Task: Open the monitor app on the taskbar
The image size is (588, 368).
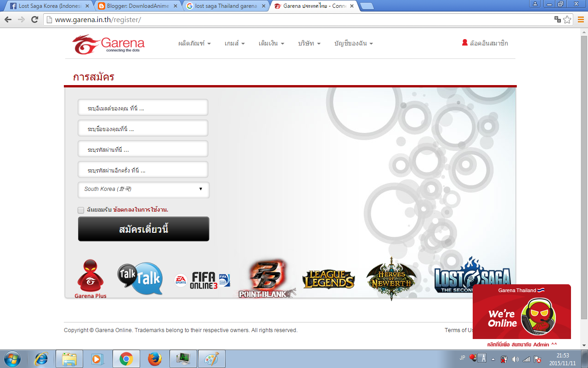Action: 183,359
